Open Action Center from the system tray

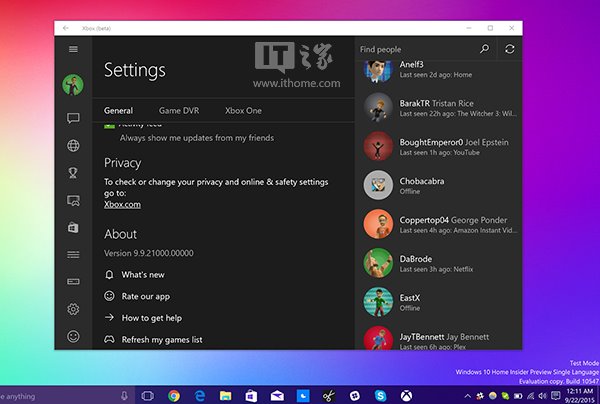(556, 396)
